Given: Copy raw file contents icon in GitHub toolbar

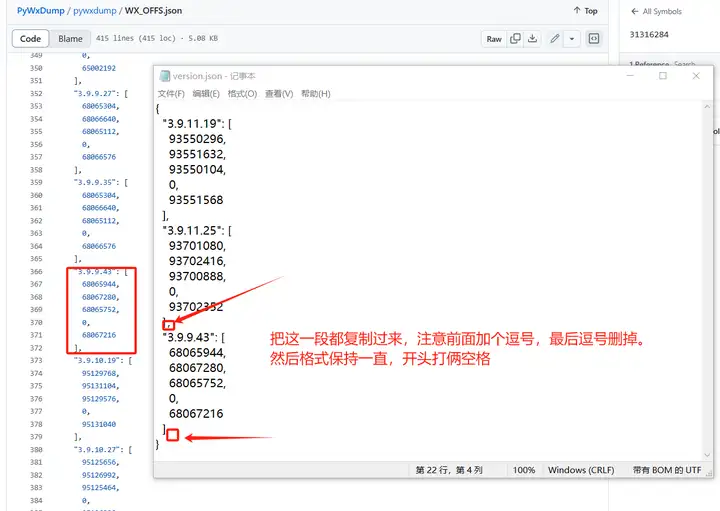Looking at the screenshot, I should pos(515,39).
